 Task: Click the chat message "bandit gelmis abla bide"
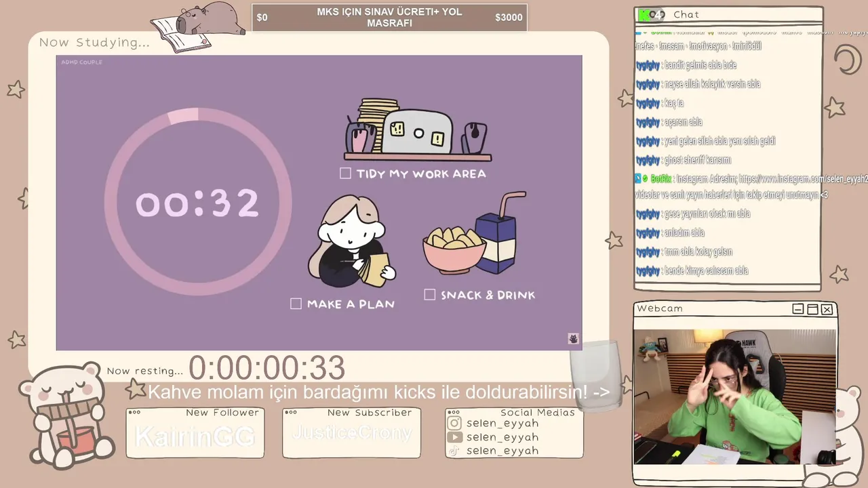pos(701,65)
